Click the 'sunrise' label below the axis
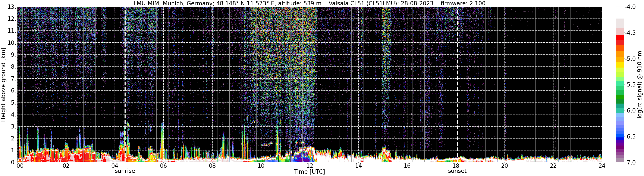 tap(125, 171)
